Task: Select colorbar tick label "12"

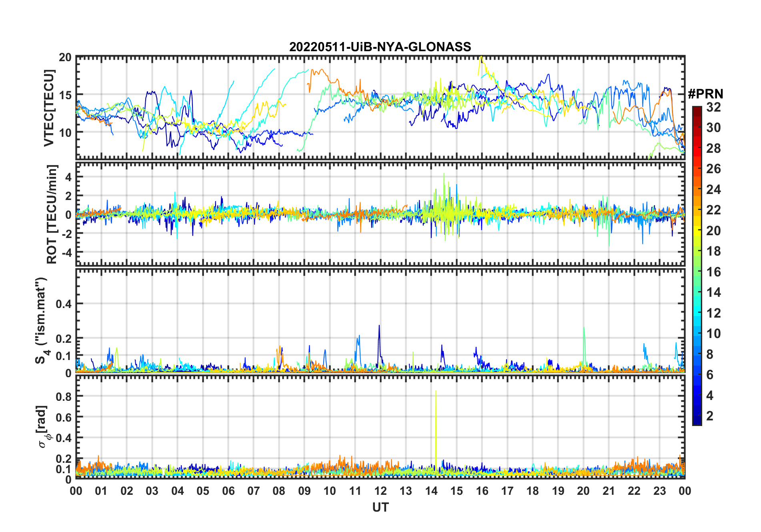Action: coord(713,313)
